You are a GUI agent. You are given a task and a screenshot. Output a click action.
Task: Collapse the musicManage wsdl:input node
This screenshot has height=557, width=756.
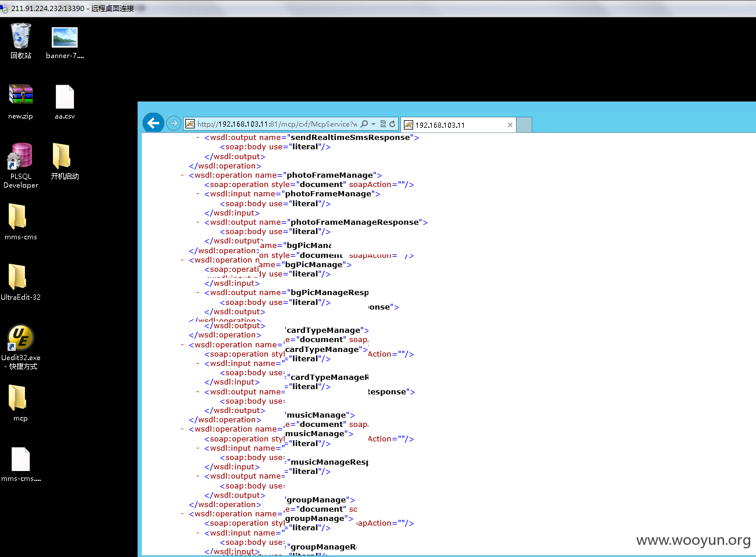click(x=198, y=448)
